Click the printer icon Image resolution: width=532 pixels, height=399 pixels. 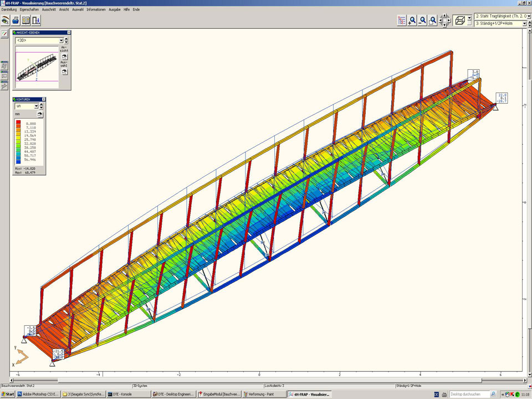(x=16, y=21)
